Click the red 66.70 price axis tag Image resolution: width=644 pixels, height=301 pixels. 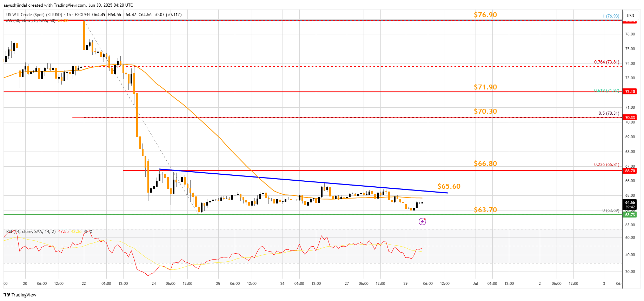tap(630, 171)
